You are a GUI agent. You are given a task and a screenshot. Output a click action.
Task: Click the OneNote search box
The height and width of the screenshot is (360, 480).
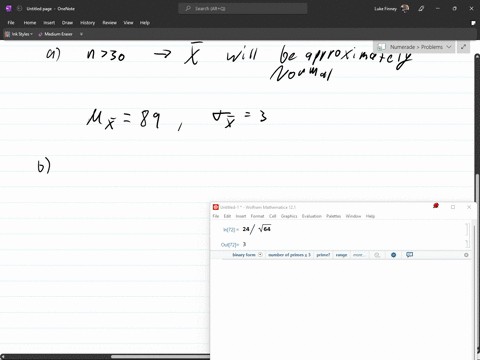(242, 9)
